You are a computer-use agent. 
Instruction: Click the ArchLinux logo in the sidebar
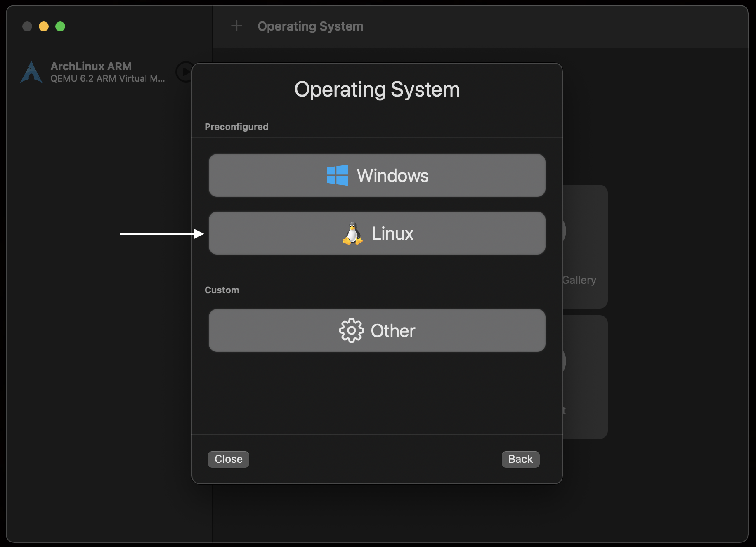tap(31, 72)
